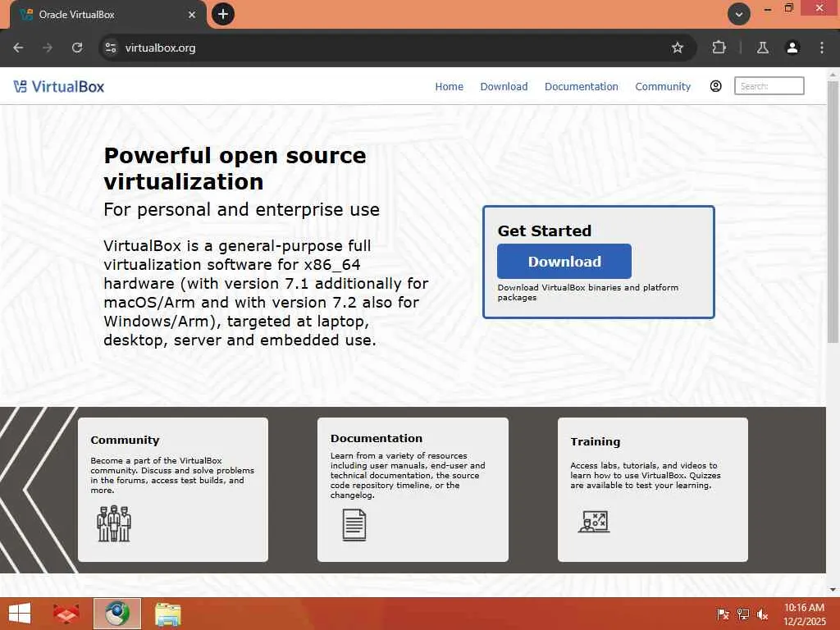The height and width of the screenshot is (630, 840).
Task: Click 'Powerful open source virtualization' headline
Action: coord(235,169)
